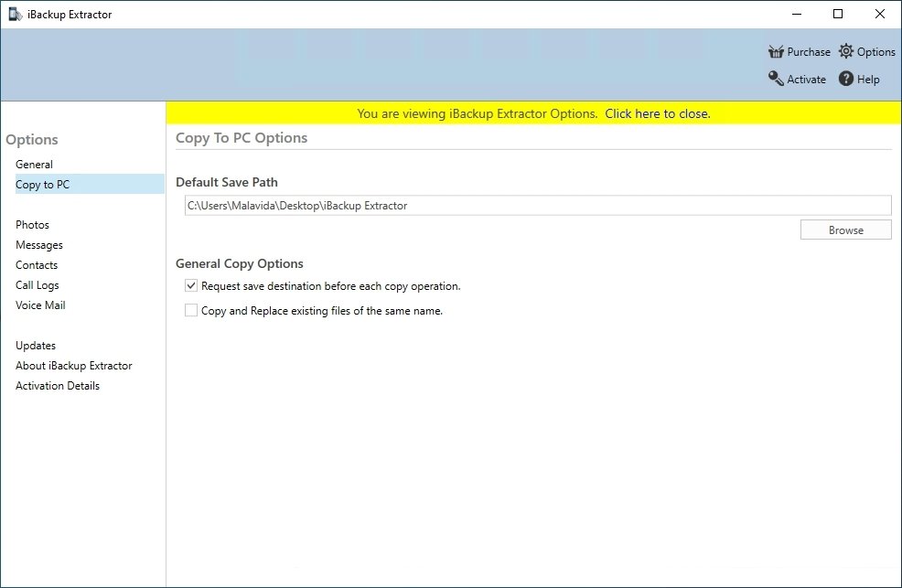Click the 'General Copy Options' heading

pos(240,264)
